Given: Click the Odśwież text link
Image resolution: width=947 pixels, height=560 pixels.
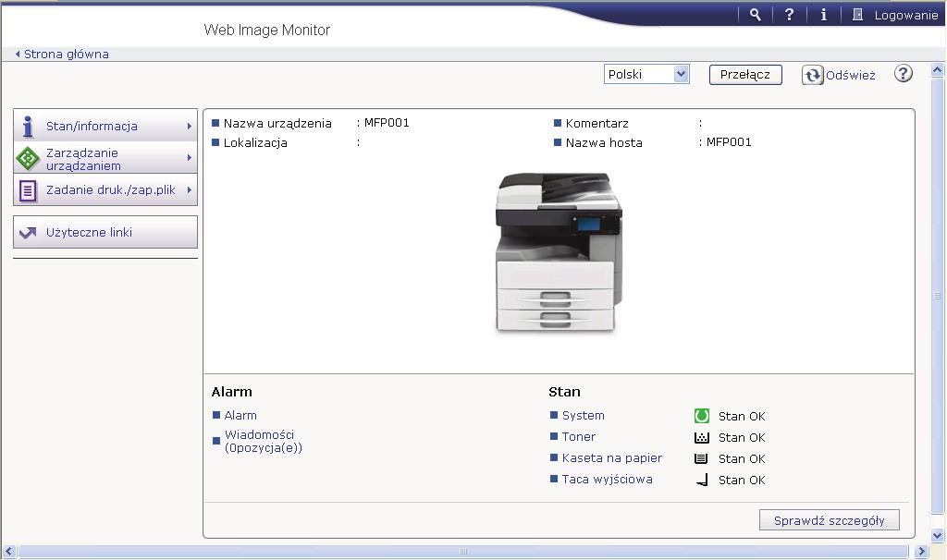Looking at the screenshot, I should click(x=851, y=76).
